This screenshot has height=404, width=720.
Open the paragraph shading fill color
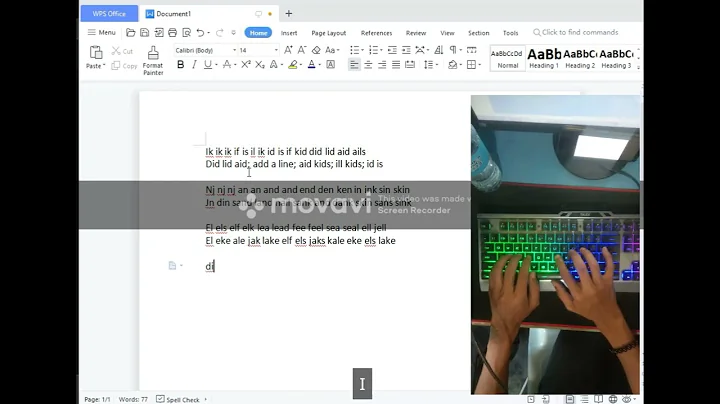point(453,65)
